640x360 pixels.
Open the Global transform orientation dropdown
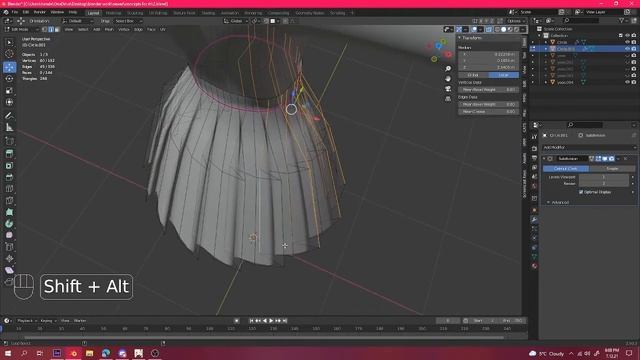coord(236,21)
